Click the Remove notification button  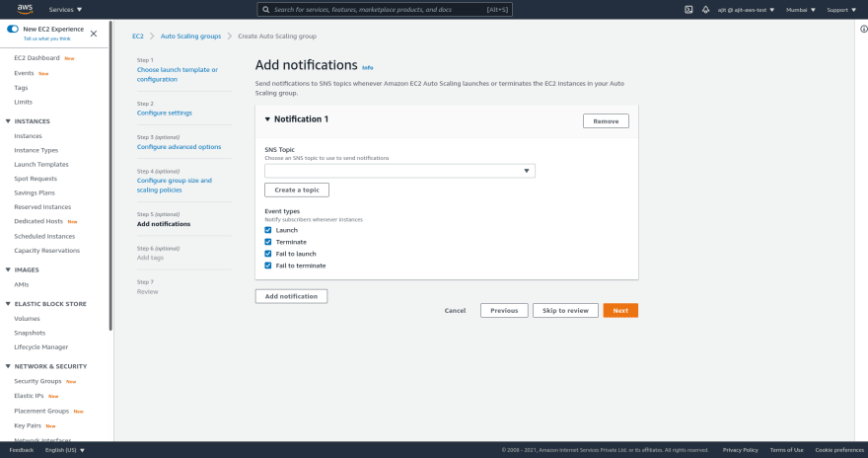[606, 120]
